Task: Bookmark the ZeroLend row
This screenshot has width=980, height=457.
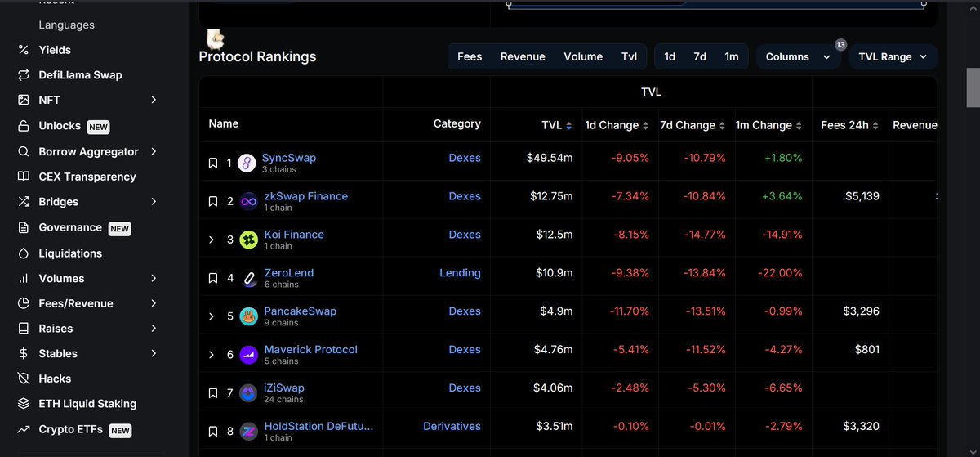Action: tap(213, 279)
